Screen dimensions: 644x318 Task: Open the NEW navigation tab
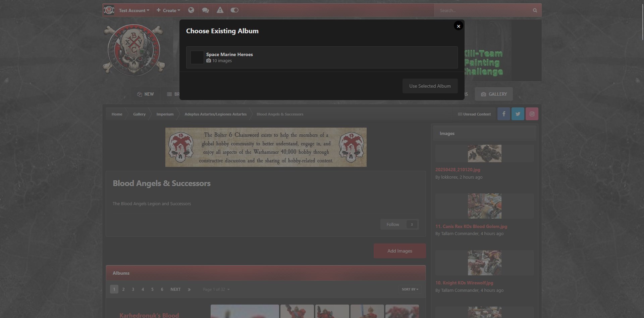146,94
